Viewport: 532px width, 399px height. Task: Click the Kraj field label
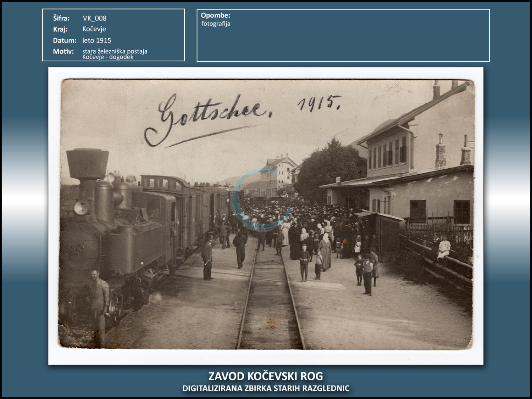(x=60, y=29)
